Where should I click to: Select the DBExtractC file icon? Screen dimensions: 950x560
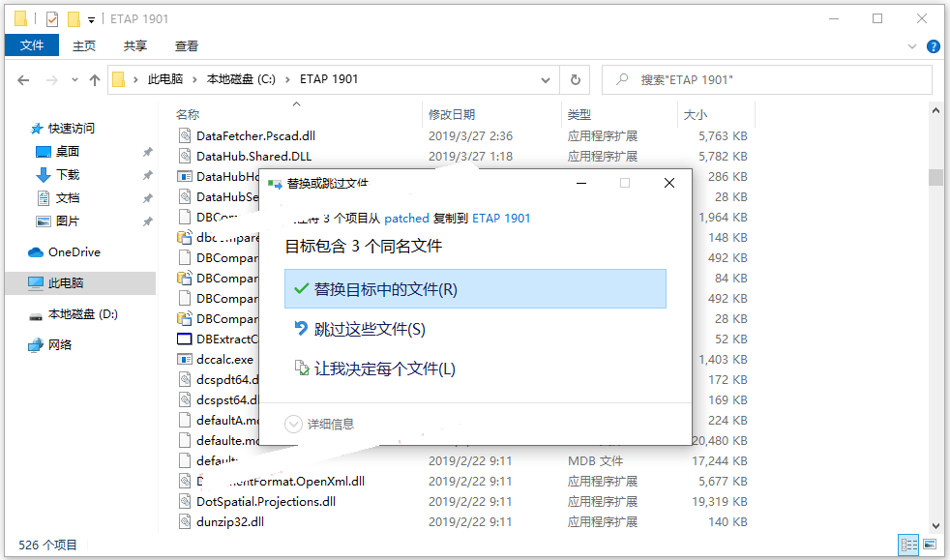[184, 339]
